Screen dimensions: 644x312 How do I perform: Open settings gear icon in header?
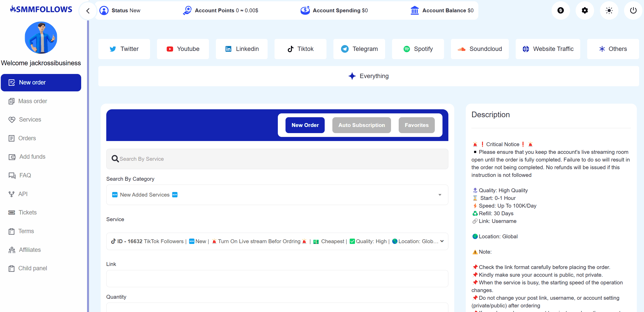click(585, 10)
